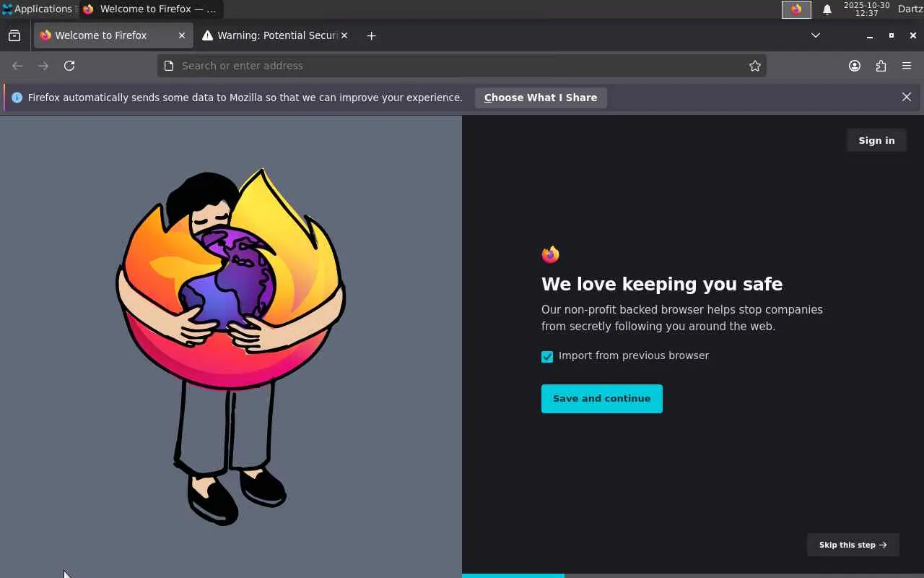Viewport: 924px width, 578px height.
Task: Close the Firefox window
Action: tap(913, 35)
